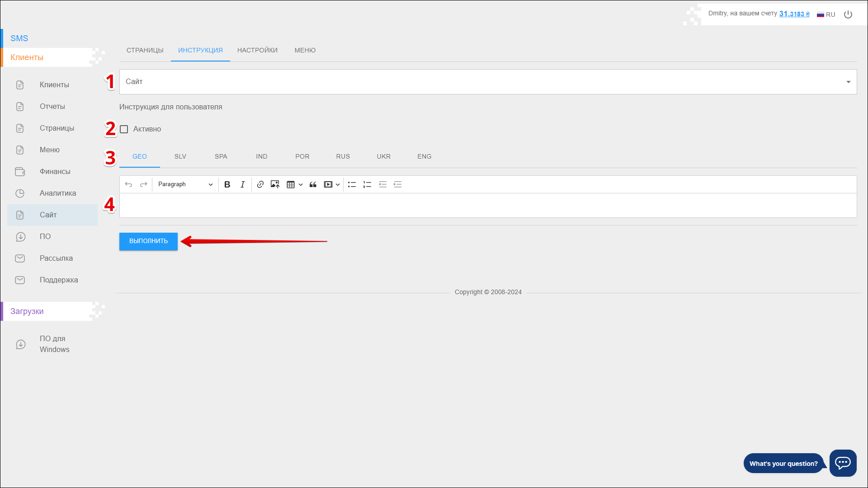This screenshot has width=868, height=488.
Task: Open the insert media dropdown arrow
Action: click(338, 184)
